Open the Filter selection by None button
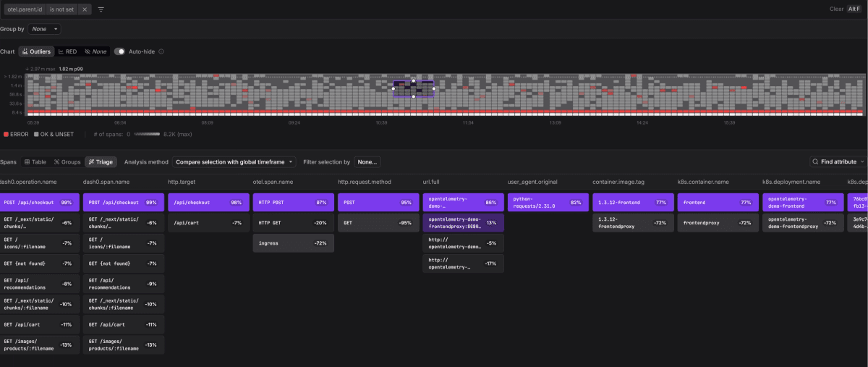This screenshot has width=868, height=367. point(367,162)
